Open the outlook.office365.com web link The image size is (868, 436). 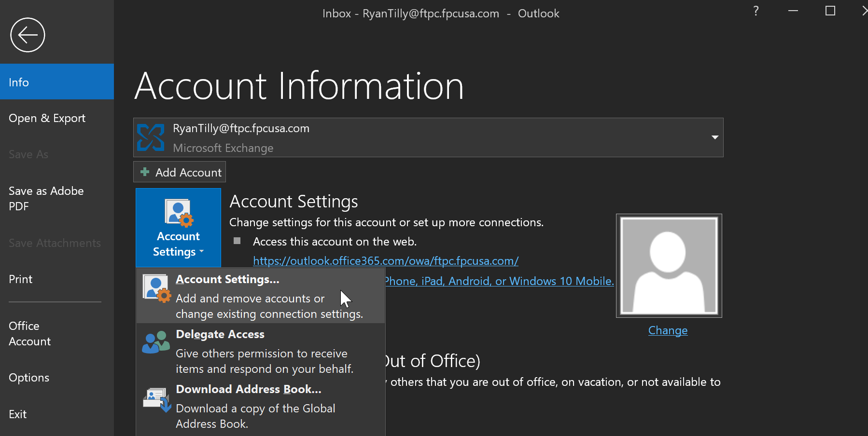(386, 261)
